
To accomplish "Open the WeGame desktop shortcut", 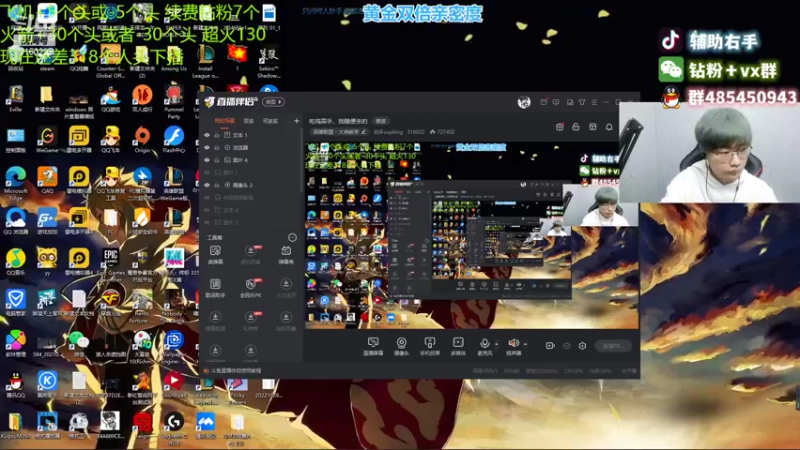I will (47, 140).
